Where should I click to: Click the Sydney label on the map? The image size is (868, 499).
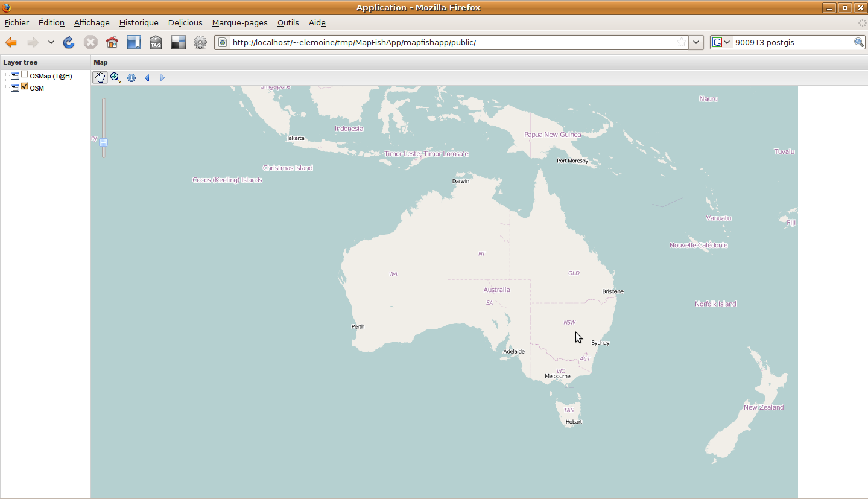[x=600, y=343]
